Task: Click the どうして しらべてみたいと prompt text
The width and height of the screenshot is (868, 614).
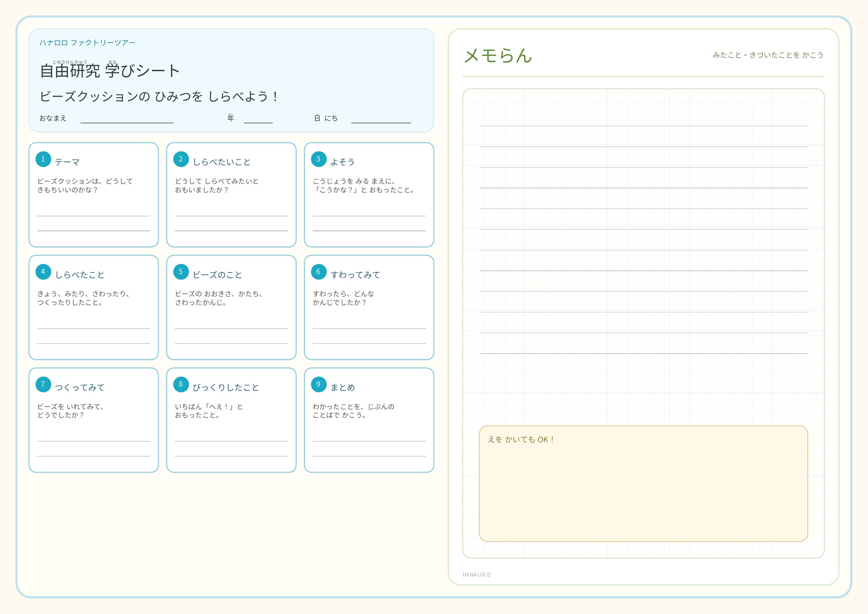Action: [217, 181]
